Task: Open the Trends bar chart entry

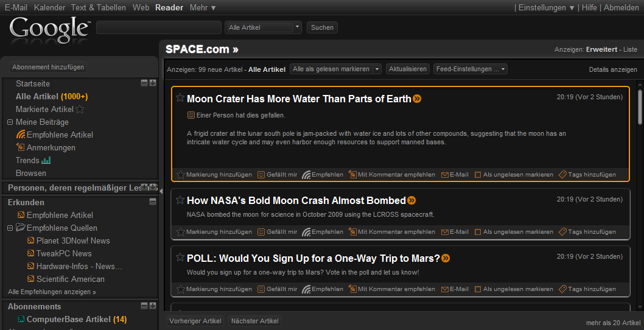Action: coord(33,160)
